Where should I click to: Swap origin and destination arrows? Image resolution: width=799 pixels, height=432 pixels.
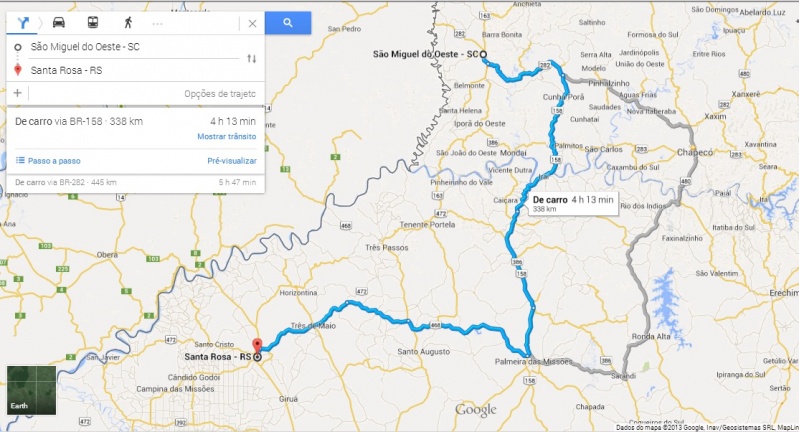click(252, 59)
